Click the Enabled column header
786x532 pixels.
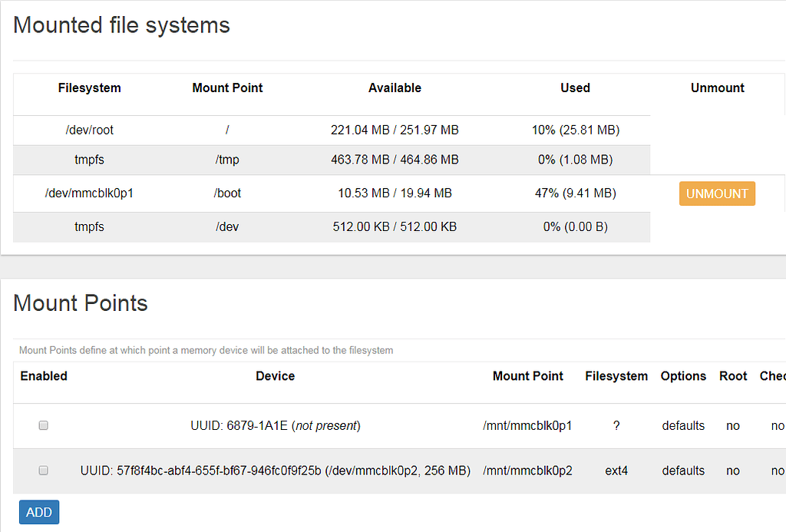pyautogui.click(x=44, y=376)
